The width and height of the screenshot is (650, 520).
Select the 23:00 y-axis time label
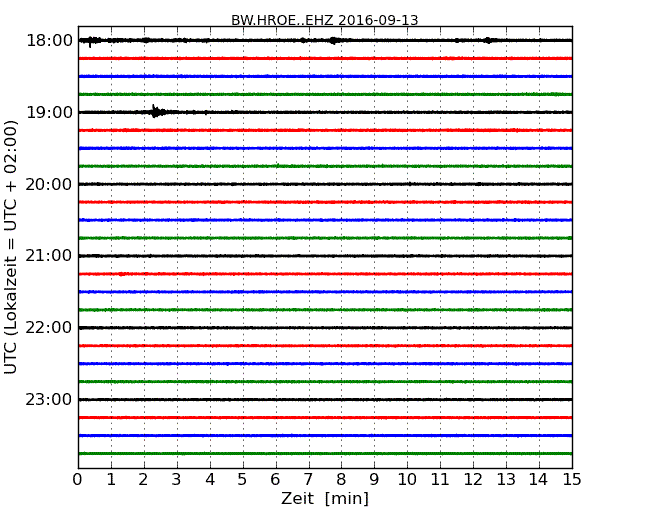click(x=49, y=399)
